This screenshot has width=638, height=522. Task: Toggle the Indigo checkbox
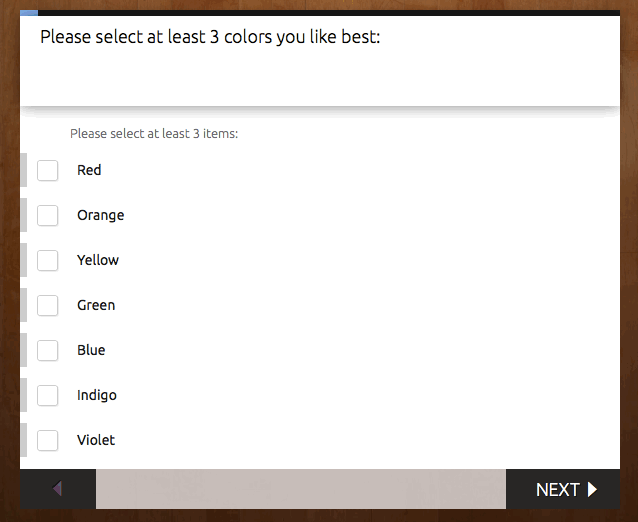pos(48,395)
